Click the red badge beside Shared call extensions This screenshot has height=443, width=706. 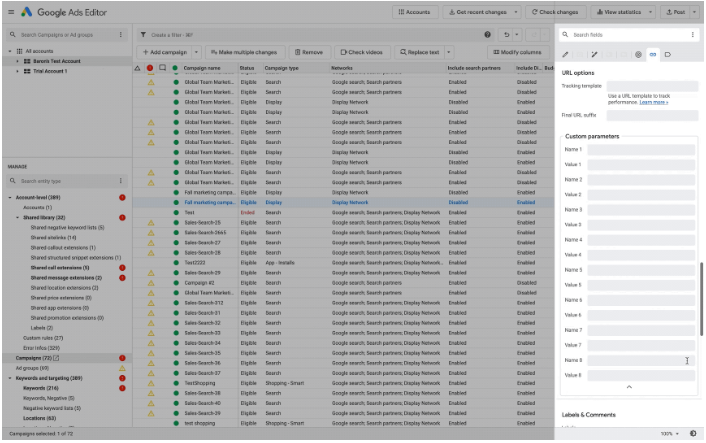coord(122,268)
